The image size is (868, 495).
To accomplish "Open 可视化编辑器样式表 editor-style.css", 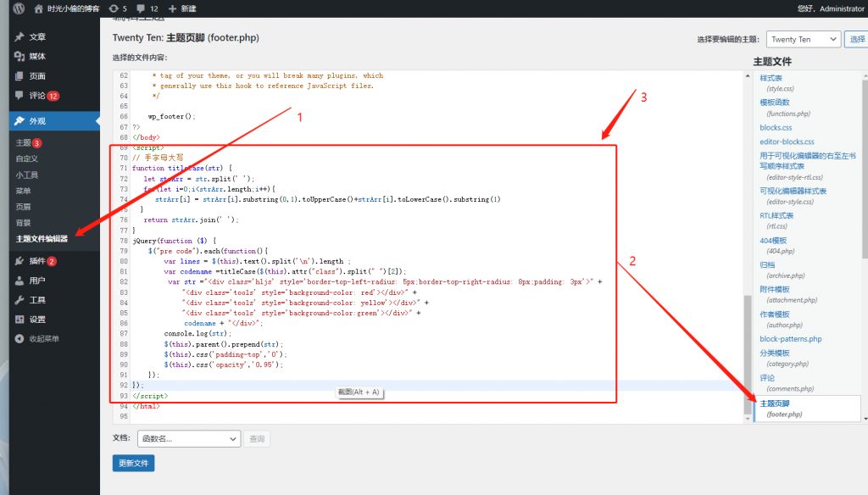I will [793, 191].
